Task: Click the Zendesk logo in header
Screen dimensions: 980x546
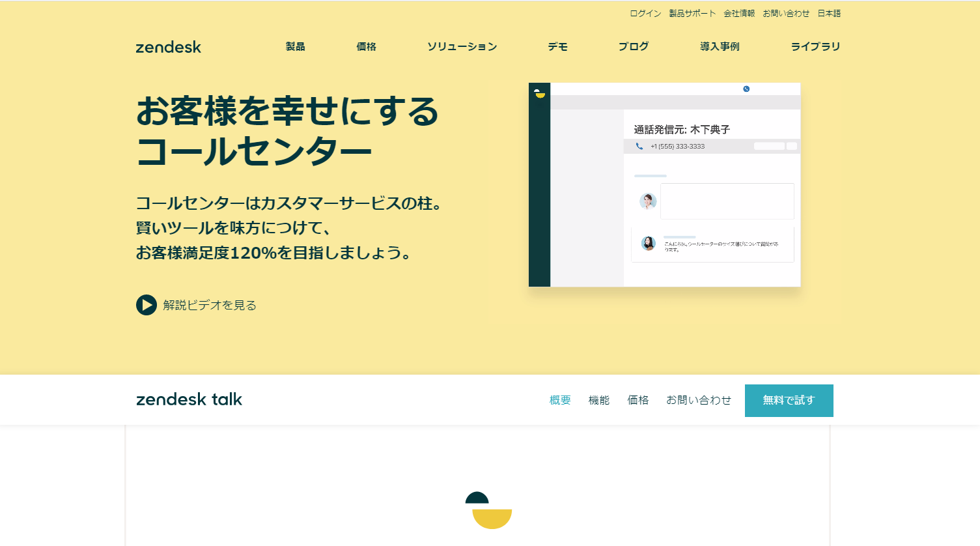Action: click(x=169, y=47)
